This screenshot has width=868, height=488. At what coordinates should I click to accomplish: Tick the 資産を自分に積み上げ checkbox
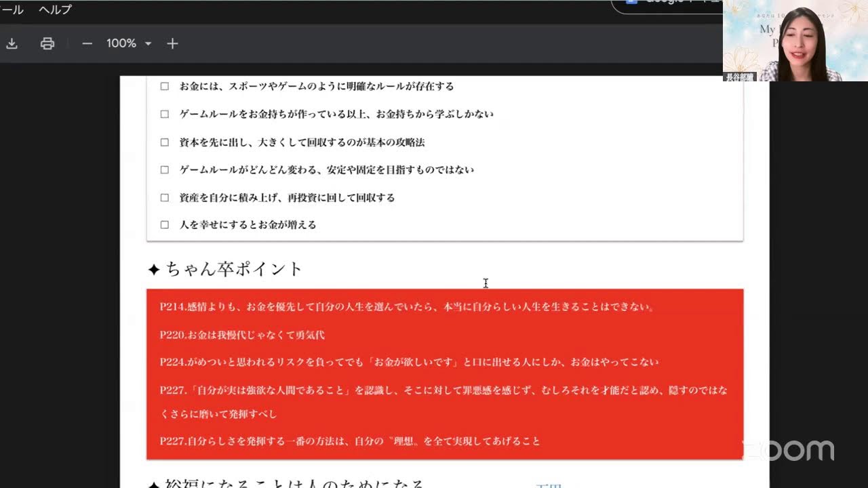pyautogui.click(x=164, y=198)
